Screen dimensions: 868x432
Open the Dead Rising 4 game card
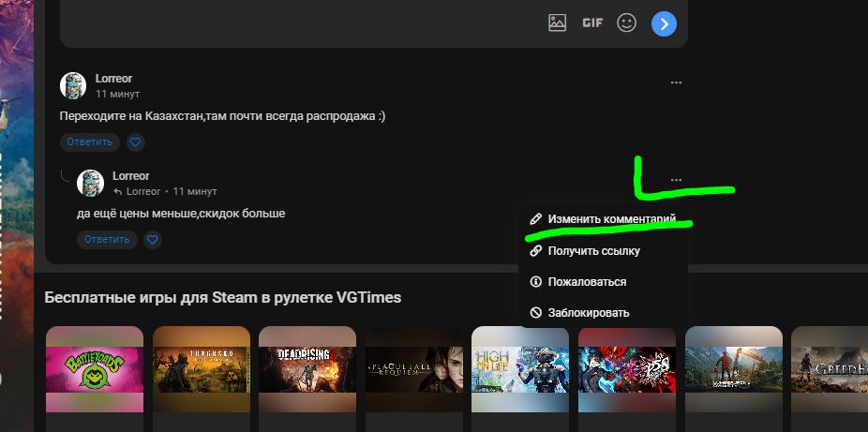(x=307, y=368)
